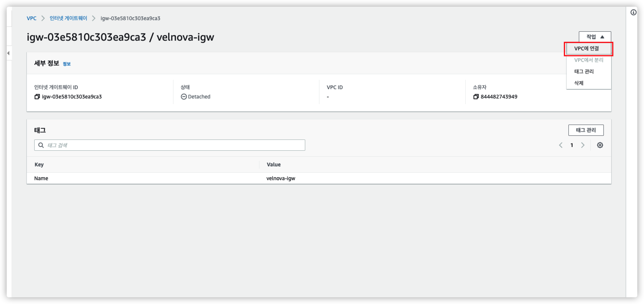
Task: Open tag table settings gear icon
Action: [600, 145]
